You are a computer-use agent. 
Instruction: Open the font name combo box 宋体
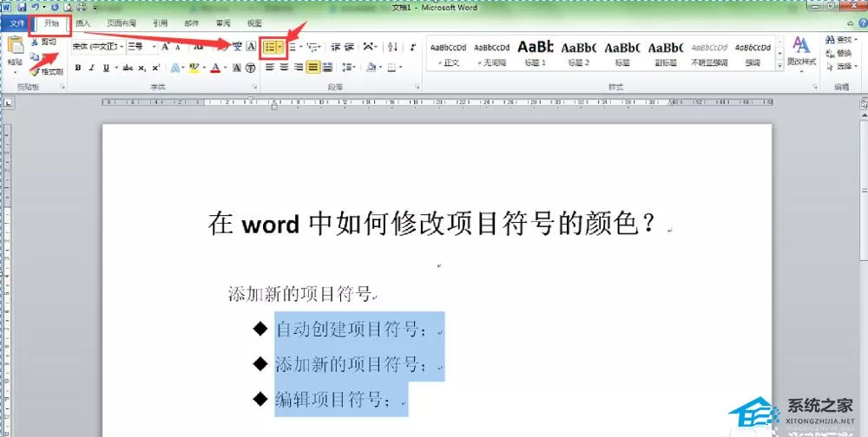click(98, 47)
